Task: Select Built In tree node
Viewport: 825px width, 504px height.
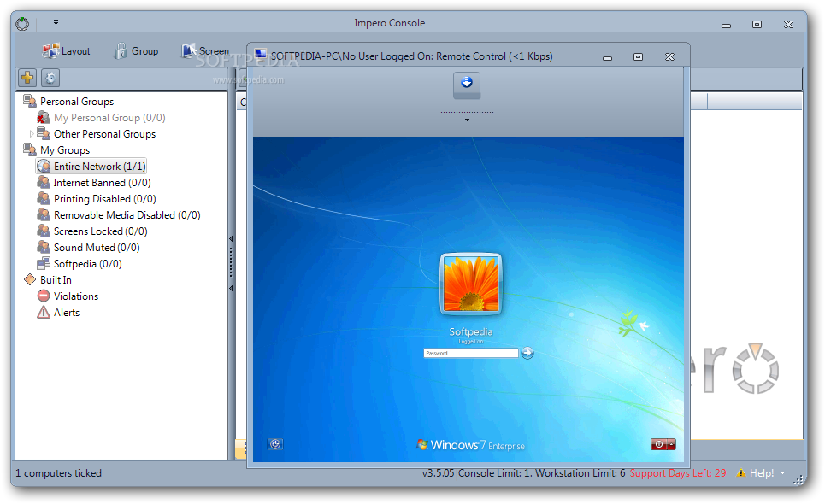Action: [56, 280]
